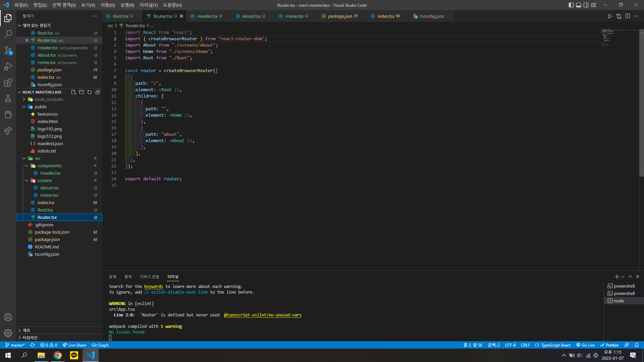Click New File icon in explorer header

pos(73,92)
